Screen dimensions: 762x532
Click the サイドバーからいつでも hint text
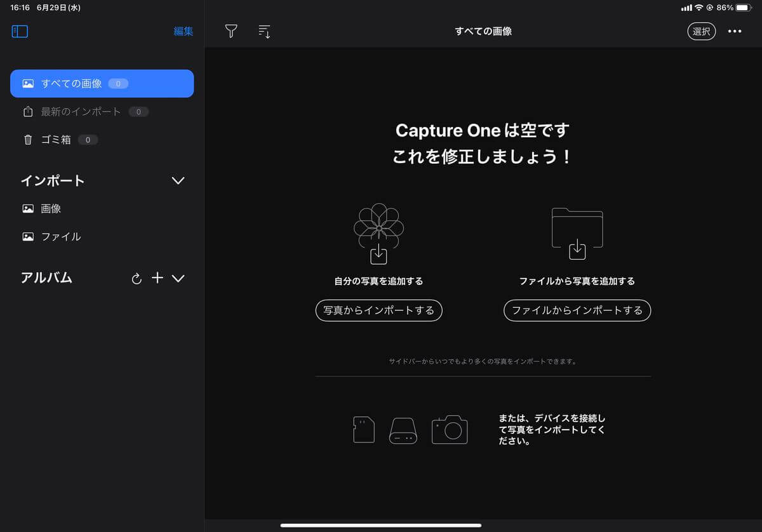[x=483, y=361]
